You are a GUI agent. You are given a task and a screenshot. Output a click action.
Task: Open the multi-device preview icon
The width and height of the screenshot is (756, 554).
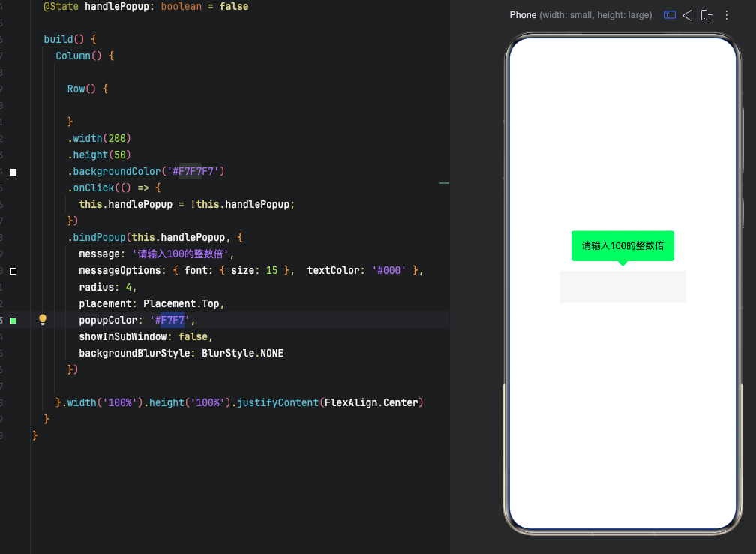pyautogui.click(x=706, y=15)
